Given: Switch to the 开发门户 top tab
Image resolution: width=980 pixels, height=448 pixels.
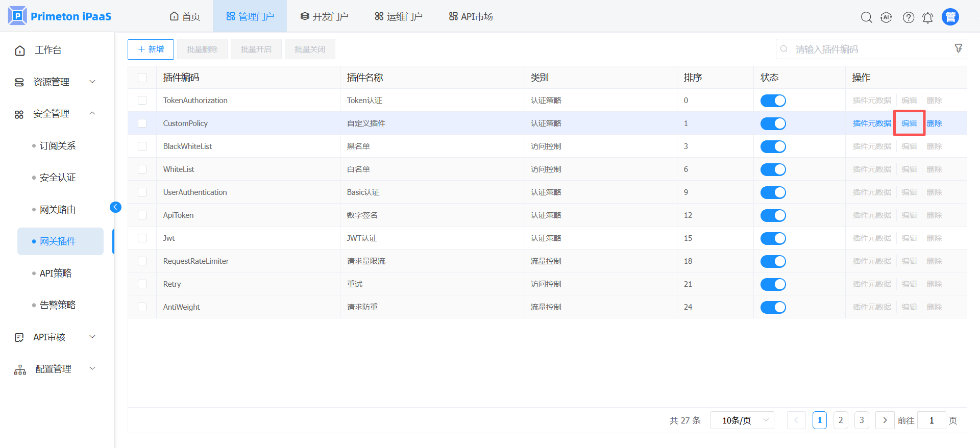Looking at the screenshot, I should click(x=324, y=17).
